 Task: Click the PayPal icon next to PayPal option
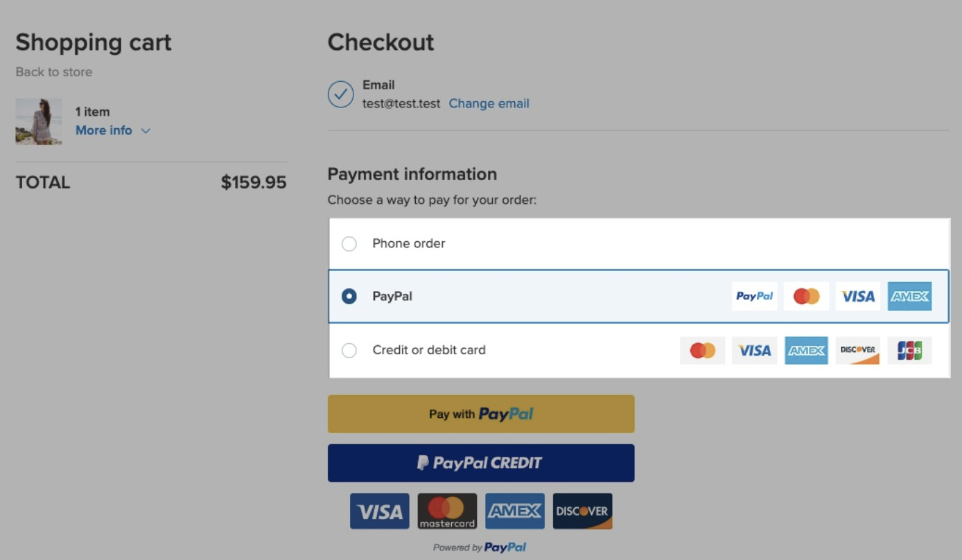[754, 296]
